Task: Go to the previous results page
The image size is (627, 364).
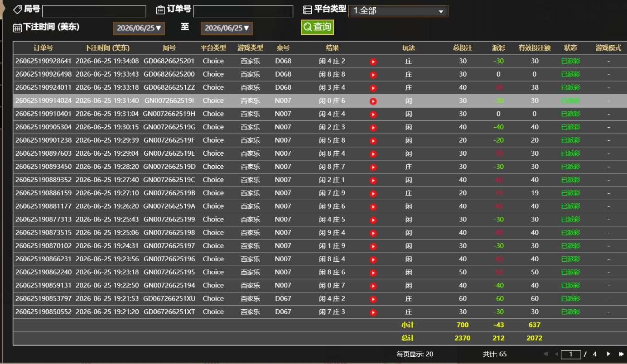Action: (556, 354)
